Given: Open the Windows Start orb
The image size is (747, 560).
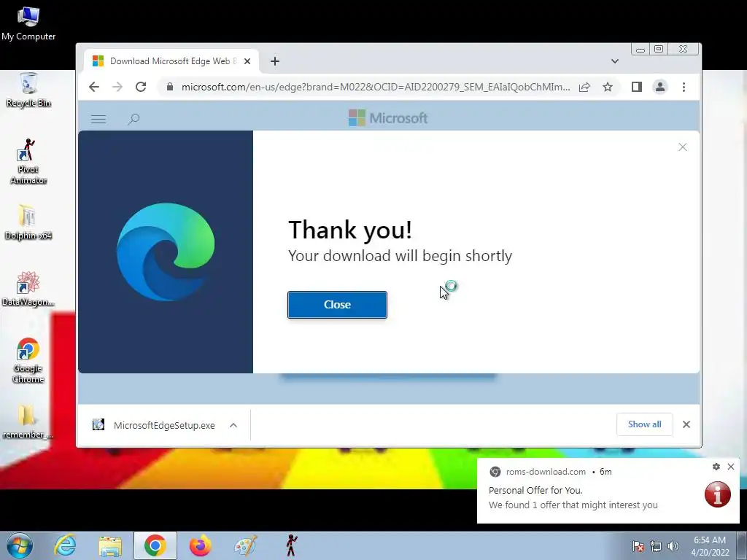Looking at the screenshot, I should click(x=20, y=545).
